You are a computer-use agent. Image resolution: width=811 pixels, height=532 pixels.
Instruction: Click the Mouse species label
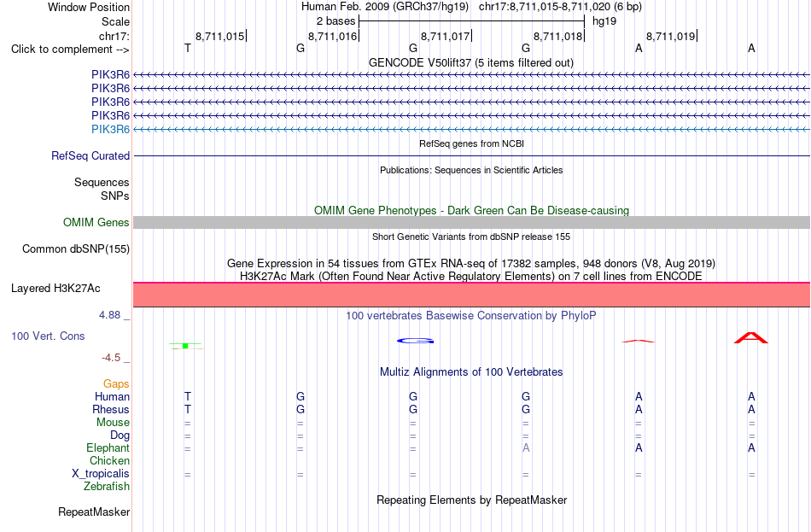[113, 423]
